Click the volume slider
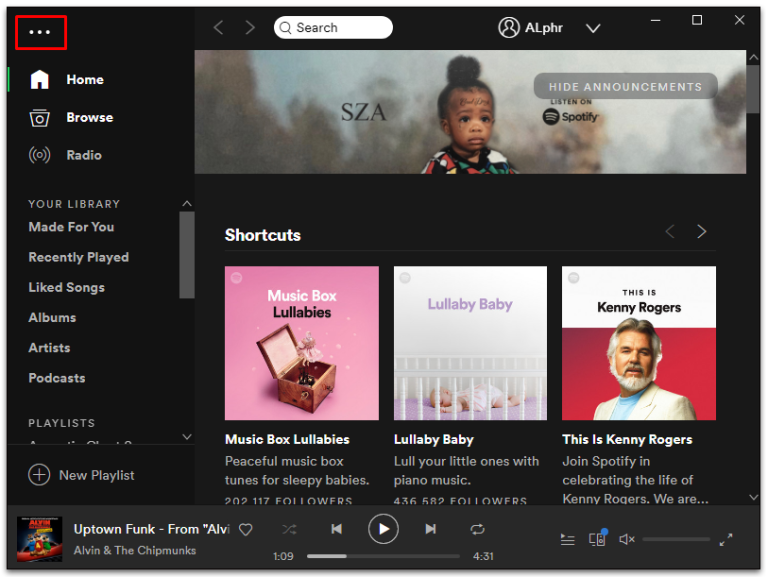The width and height of the screenshot is (768, 577). pyautogui.click(x=676, y=539)
